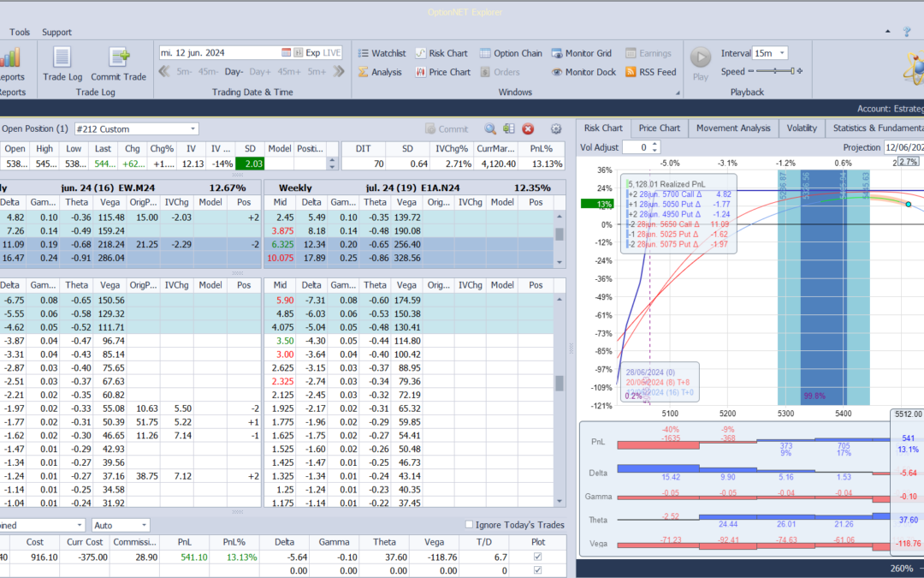
Task: Jump forward with the double-right arrow
Action: [338, 71]
